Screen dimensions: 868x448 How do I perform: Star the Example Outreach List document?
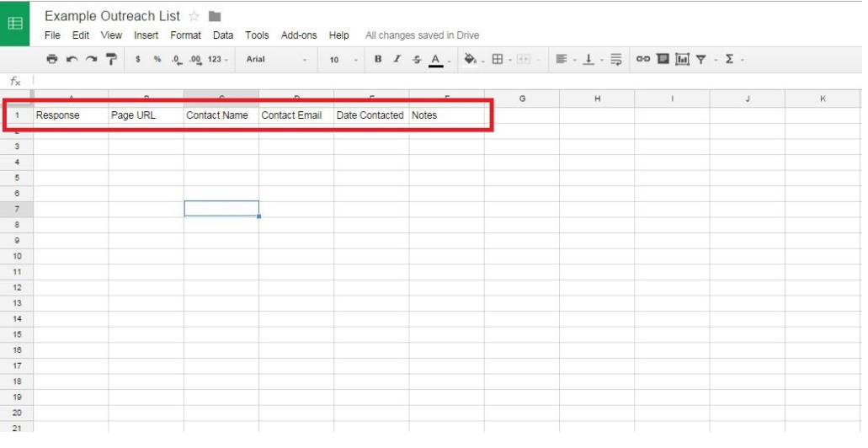point(194,16)
